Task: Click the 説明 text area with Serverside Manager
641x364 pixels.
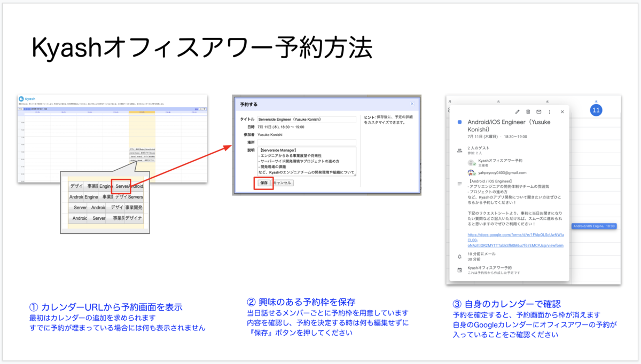Action: 307,162
